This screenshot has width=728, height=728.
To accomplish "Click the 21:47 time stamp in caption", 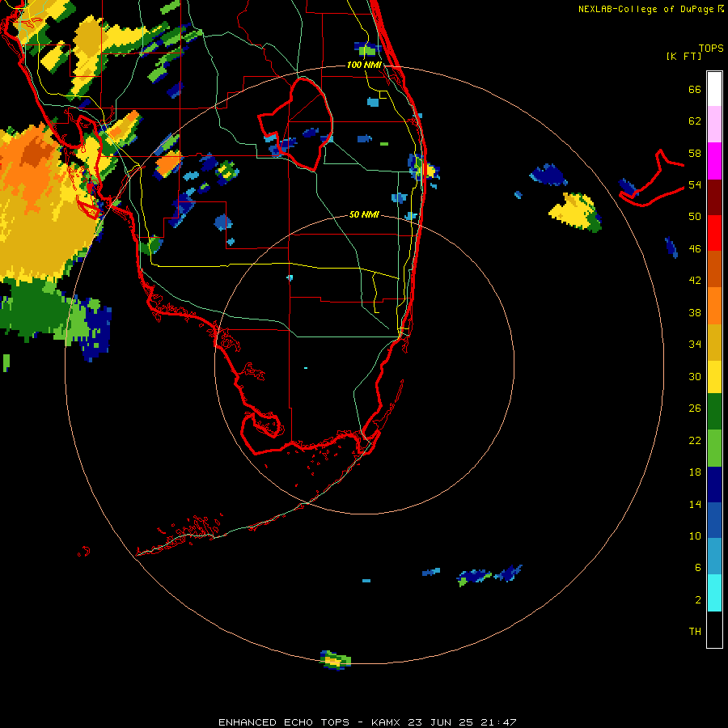I will pos(497,722).
